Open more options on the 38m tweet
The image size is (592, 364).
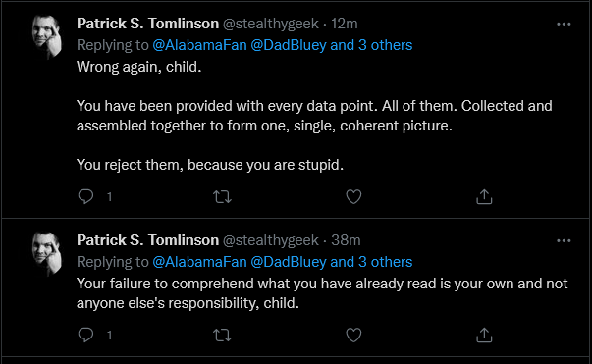pyautogui.click(x=564, y=240)
